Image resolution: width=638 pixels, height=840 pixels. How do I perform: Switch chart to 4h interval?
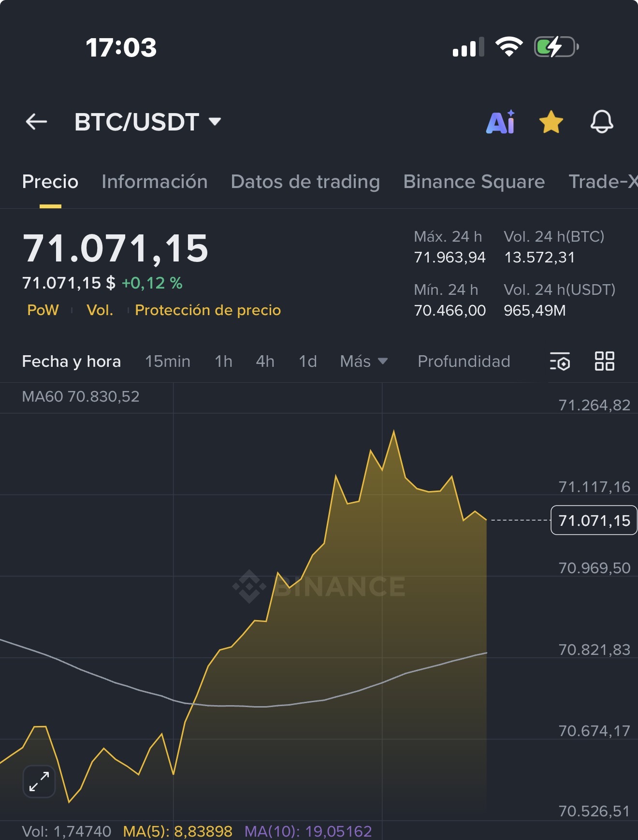(265, 362)
